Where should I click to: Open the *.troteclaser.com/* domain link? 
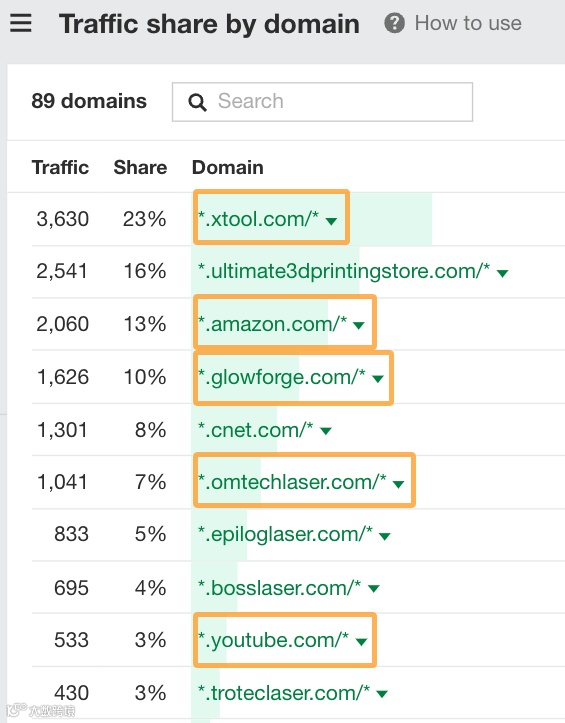point(284,693)
